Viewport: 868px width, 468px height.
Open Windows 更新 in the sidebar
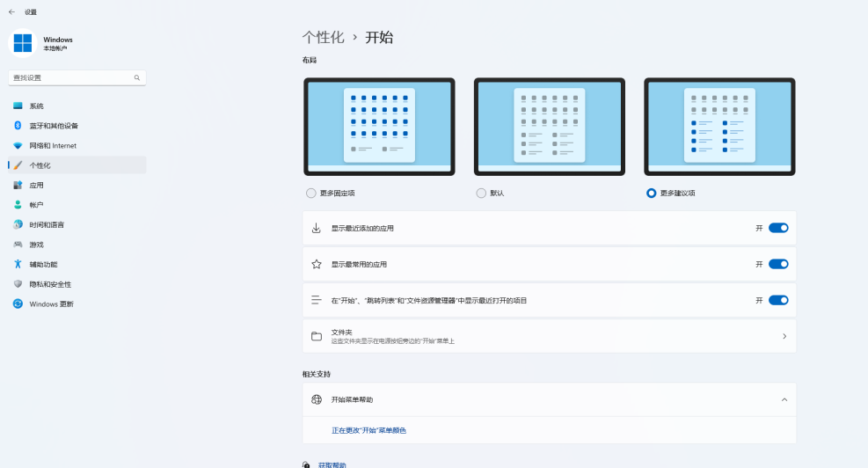pos(77,304)
